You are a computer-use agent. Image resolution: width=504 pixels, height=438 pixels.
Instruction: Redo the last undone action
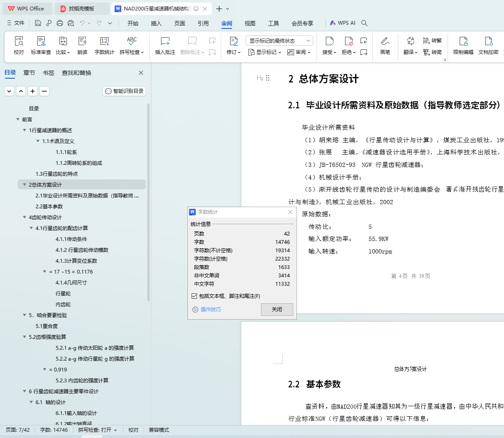click(x=99, y=23)
